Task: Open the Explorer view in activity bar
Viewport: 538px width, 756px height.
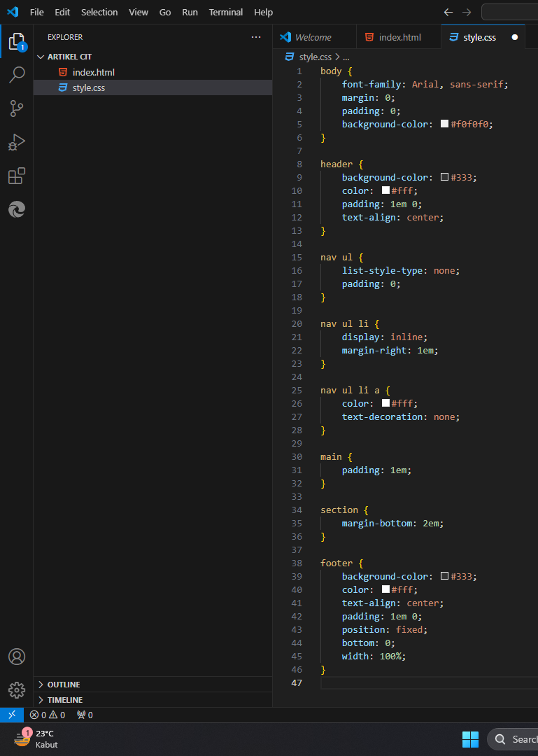Action: coord(17,41)
